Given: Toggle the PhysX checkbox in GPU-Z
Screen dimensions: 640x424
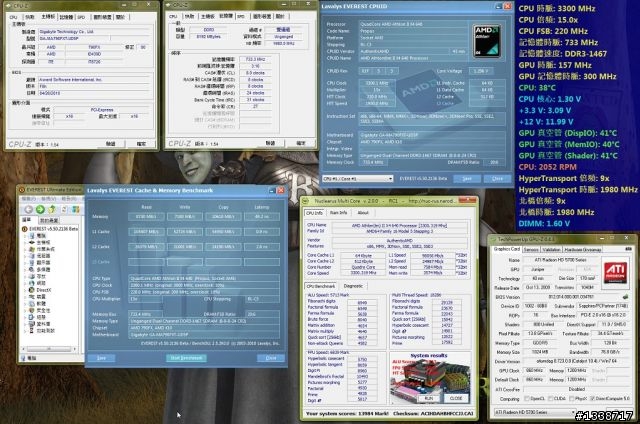Looking at the screenshot, I should (571, 399).
